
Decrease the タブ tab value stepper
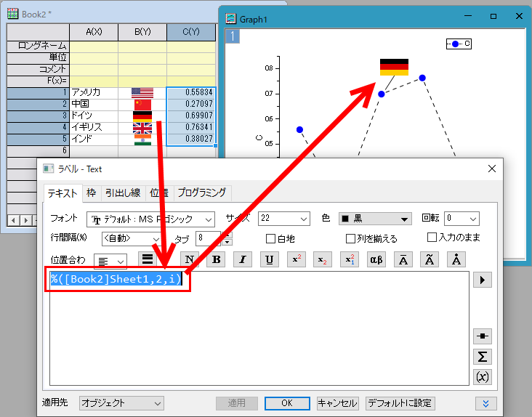(x=227, y=242)
